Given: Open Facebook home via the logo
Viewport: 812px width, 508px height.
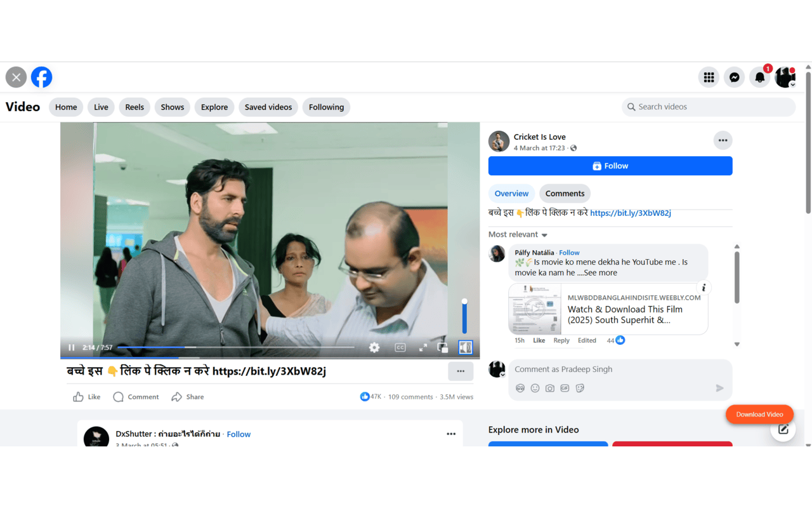Looking at the screenshot, I should pos(42,77).
